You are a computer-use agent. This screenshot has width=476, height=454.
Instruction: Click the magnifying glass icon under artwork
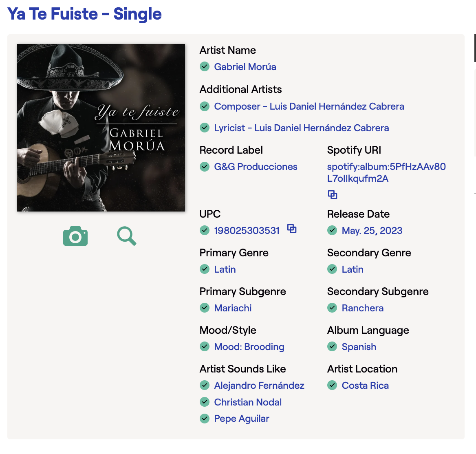point(127,236)
